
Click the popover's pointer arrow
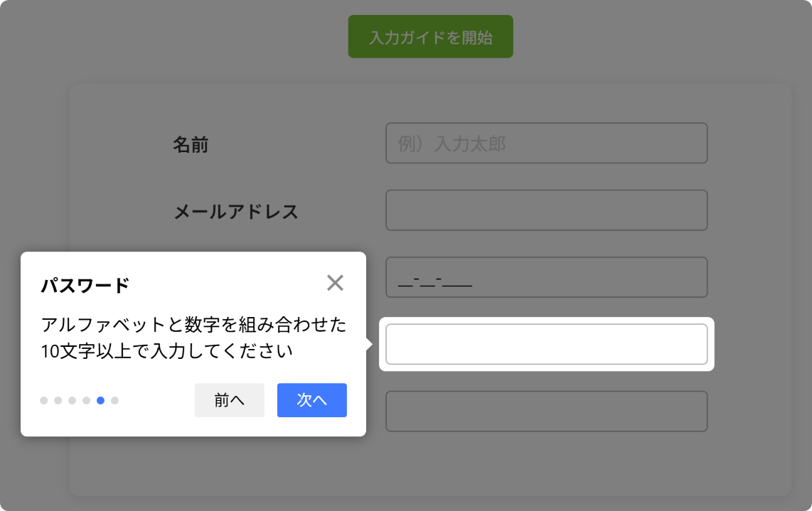[x=369, y=344]
